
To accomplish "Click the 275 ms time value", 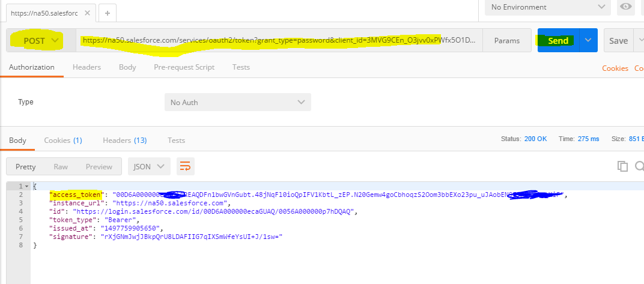I will coord(589,139).
